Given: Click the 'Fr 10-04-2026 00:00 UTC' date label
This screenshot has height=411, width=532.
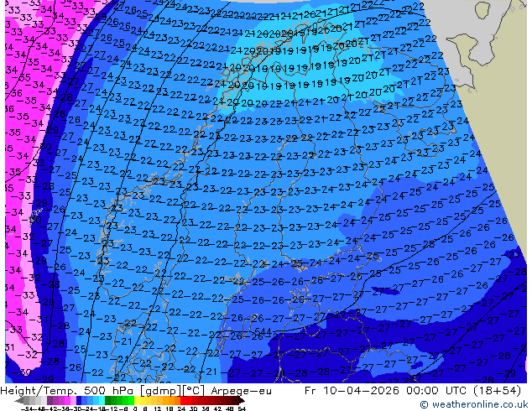Looking at the screenshot, I should (x=387, y=391).
